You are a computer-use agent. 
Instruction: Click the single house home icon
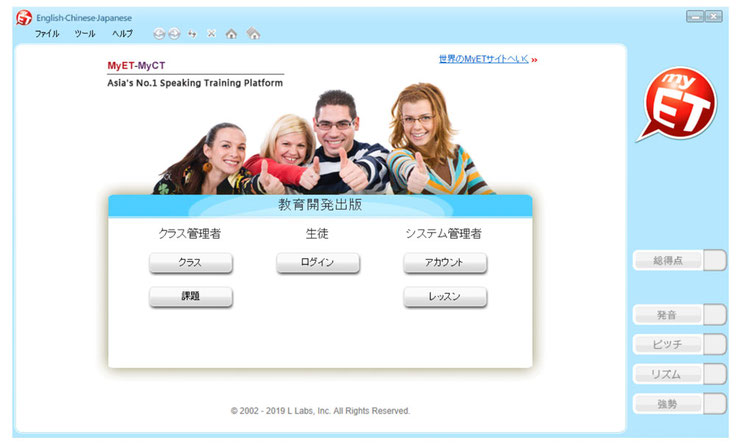click(231, 34)
